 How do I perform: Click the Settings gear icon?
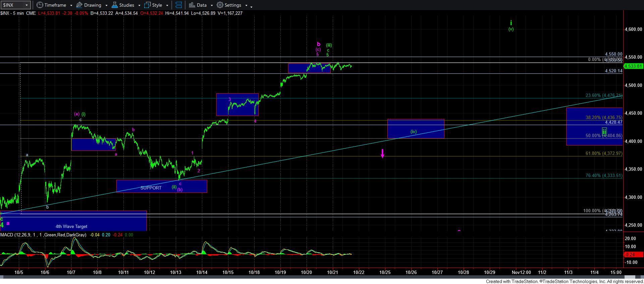(x=220, y=5)
